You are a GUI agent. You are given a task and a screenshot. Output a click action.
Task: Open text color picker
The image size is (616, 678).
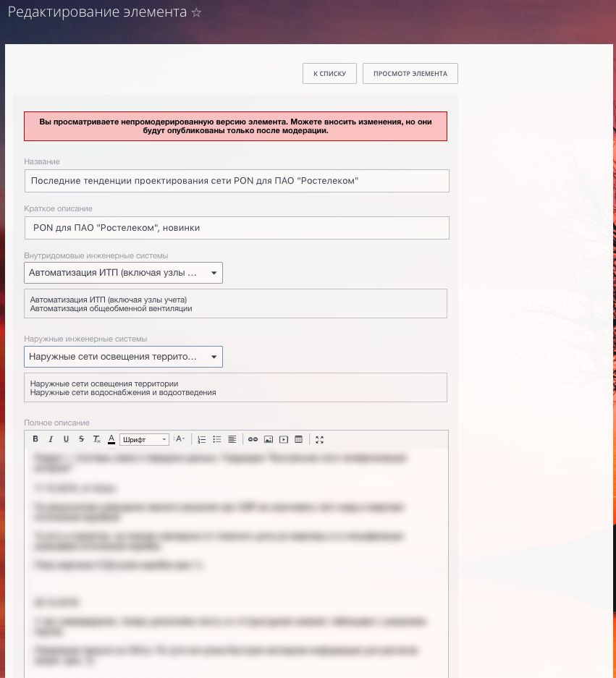111,439
